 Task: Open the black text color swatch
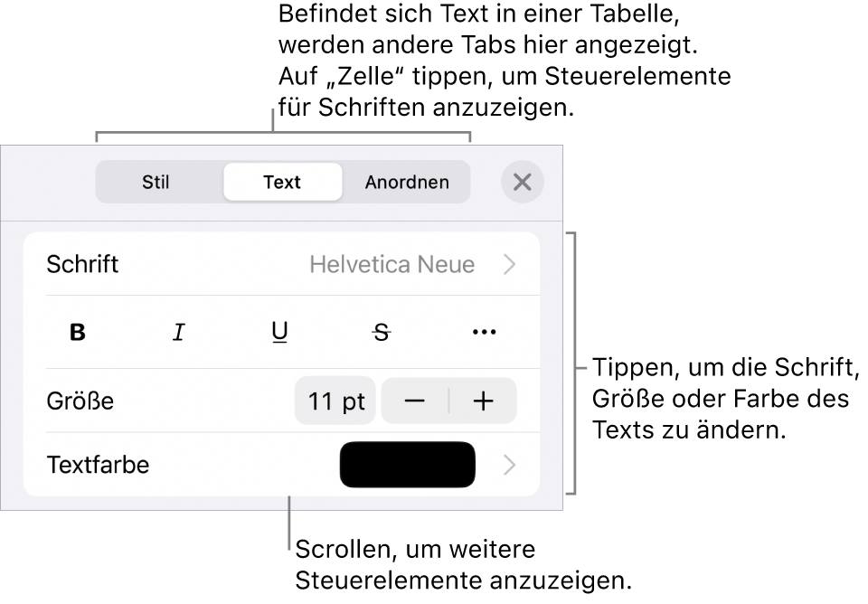[408, 465]
